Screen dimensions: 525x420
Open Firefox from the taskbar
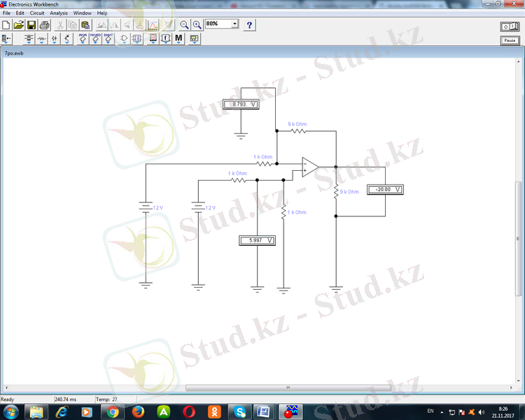tap(138, 412)
